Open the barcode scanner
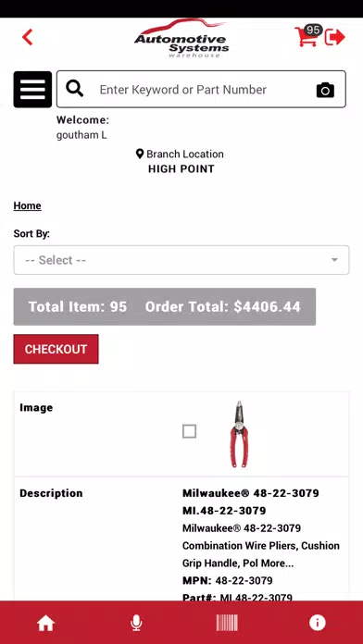This screenshot has height=644, width=363. click(227, 623)
